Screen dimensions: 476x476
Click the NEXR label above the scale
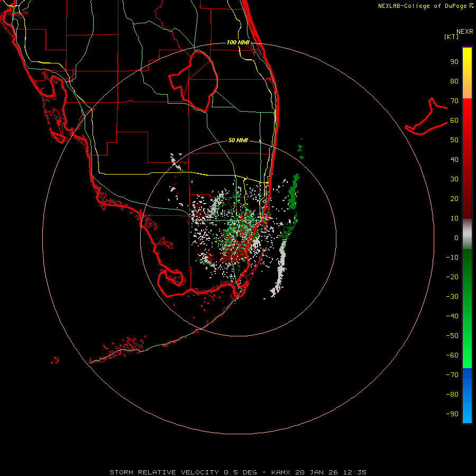point(464,32)
